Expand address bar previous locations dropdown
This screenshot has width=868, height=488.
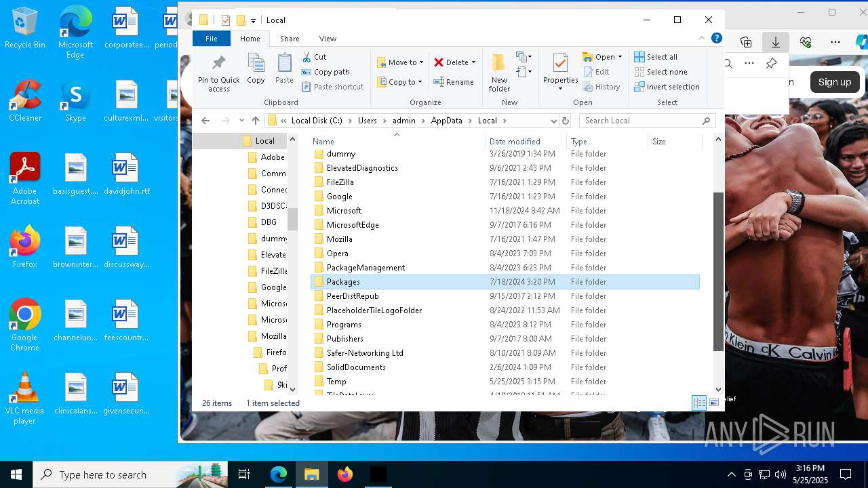554,121
